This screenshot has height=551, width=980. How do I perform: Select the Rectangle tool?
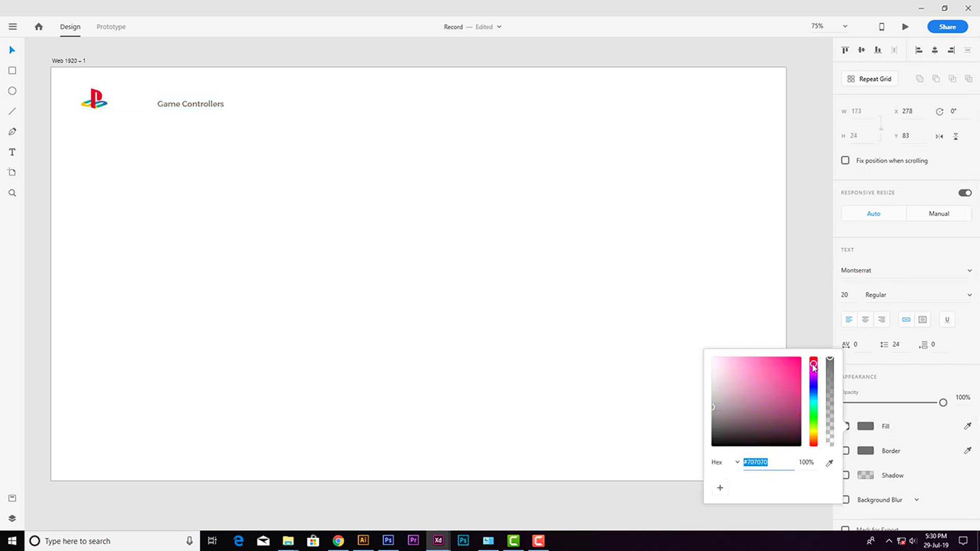12,70
